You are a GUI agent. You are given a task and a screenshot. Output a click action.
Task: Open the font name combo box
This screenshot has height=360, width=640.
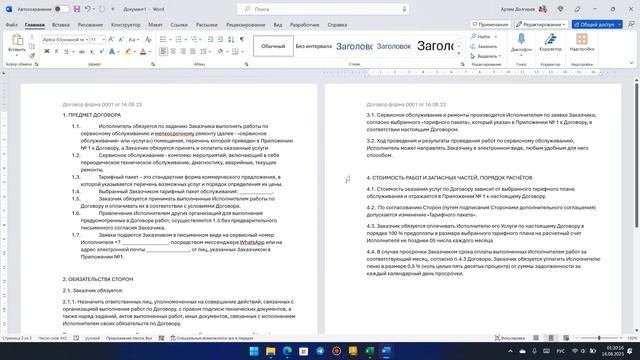(65, 40)
